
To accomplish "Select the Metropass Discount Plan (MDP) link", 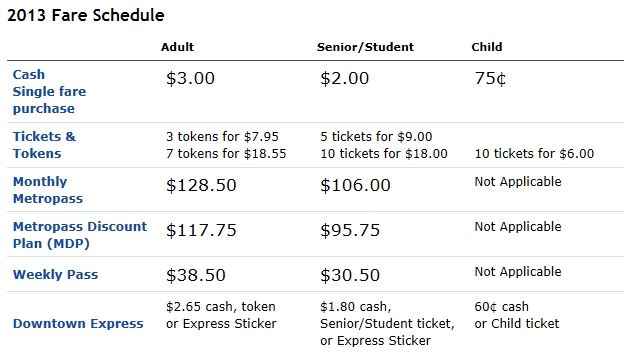I will [x=80, y=235].
